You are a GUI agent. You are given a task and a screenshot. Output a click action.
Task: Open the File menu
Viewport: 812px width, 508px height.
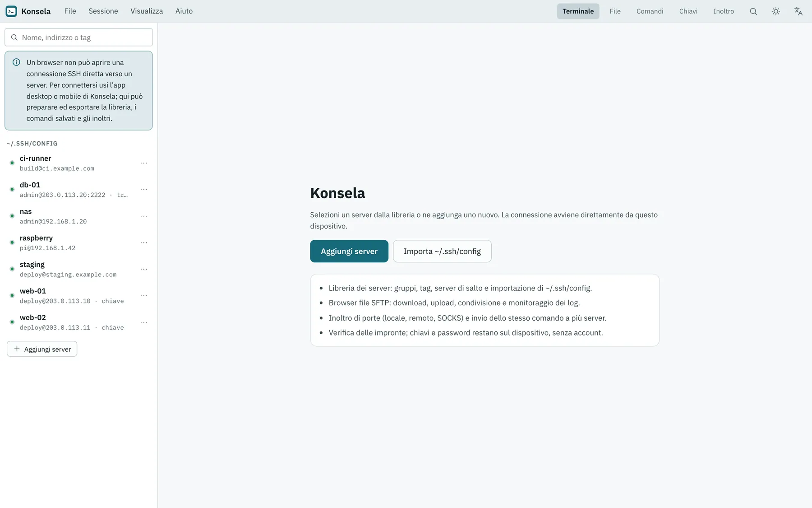pos(70,11)
